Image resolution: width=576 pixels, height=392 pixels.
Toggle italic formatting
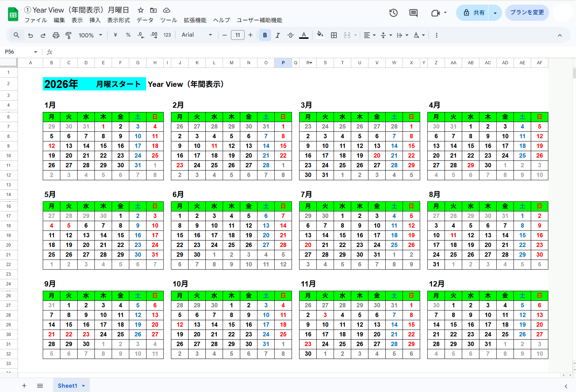(277, 35)
